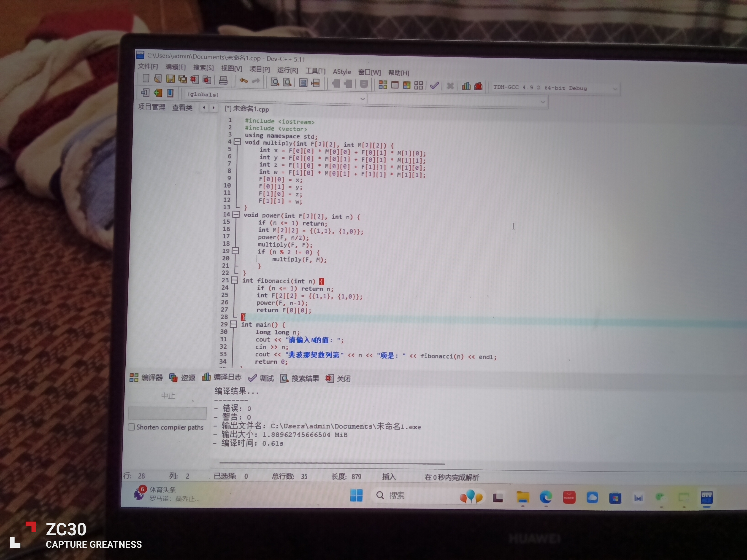The image size is (747, 560).
Task: Click the blue bookmark toggle icon
Action: (x=170, y=93)
